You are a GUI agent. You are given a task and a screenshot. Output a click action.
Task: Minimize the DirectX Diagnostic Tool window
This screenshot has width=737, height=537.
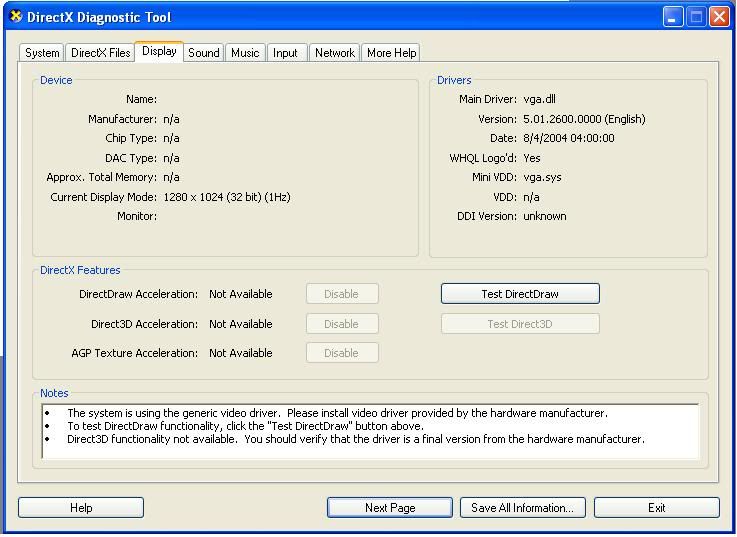(x=673, y=17)
